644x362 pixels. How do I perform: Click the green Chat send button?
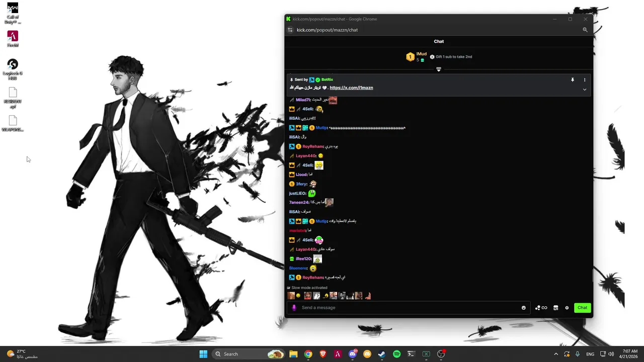582,308
